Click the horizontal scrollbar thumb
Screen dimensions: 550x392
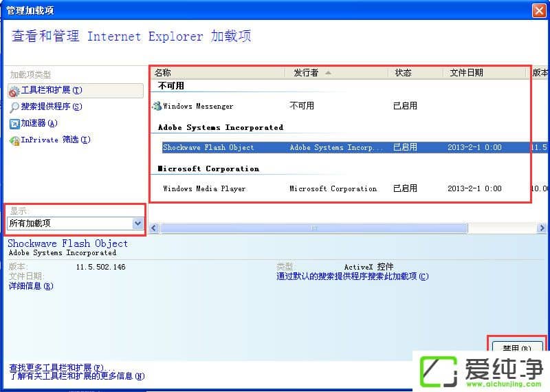pos(314,228)
